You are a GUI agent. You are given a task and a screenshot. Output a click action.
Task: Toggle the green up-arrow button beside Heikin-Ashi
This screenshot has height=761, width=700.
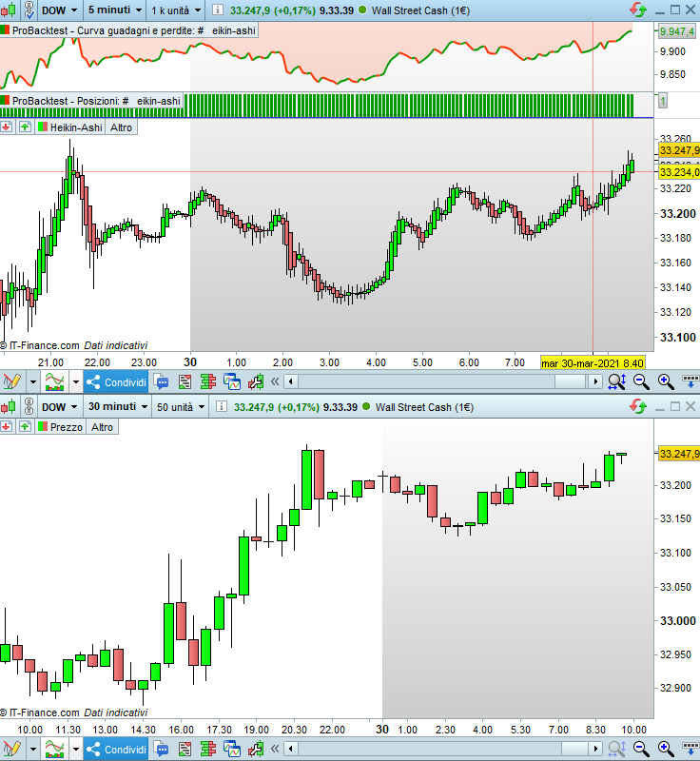pyautogui.click(x=25, y=127)
